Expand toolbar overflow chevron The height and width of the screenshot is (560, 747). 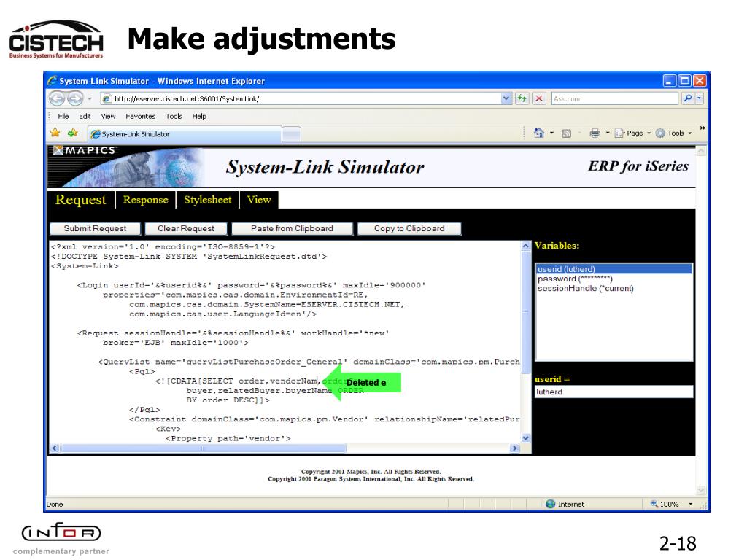703,128
